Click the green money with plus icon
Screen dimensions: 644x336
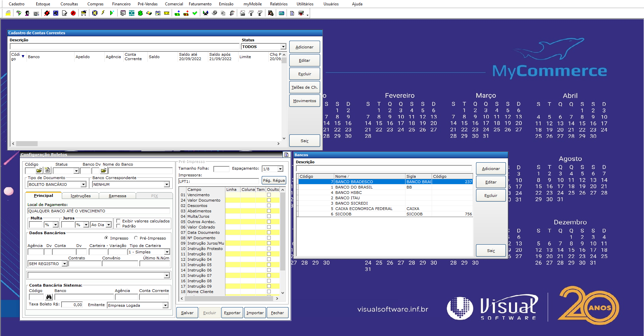[x=177, y=13]
